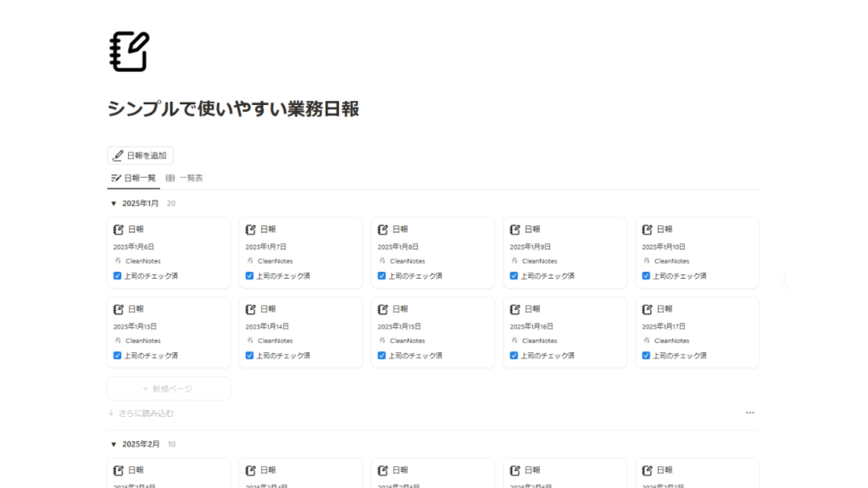The image size is (868, 488).
Task: Click notebook icon on 2025年1月7日 card
Action: (x=251, y=230)
